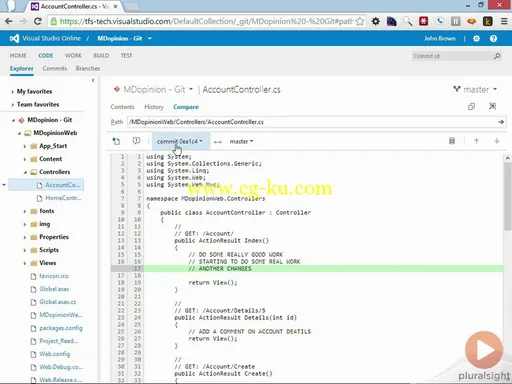
Task: Open the master branch dropdown at top right
Action: click(x=475, y=89)
